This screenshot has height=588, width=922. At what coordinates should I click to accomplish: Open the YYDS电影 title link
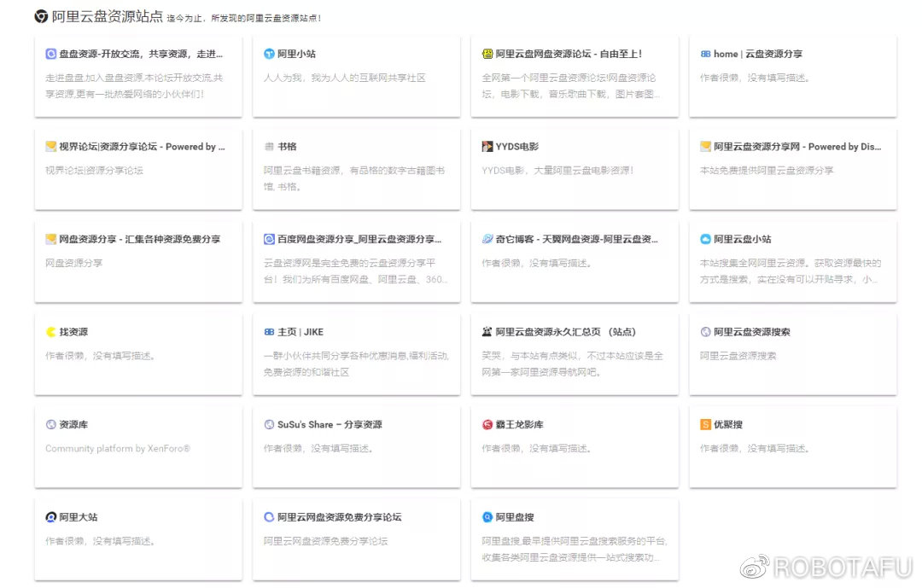(516, 147)
